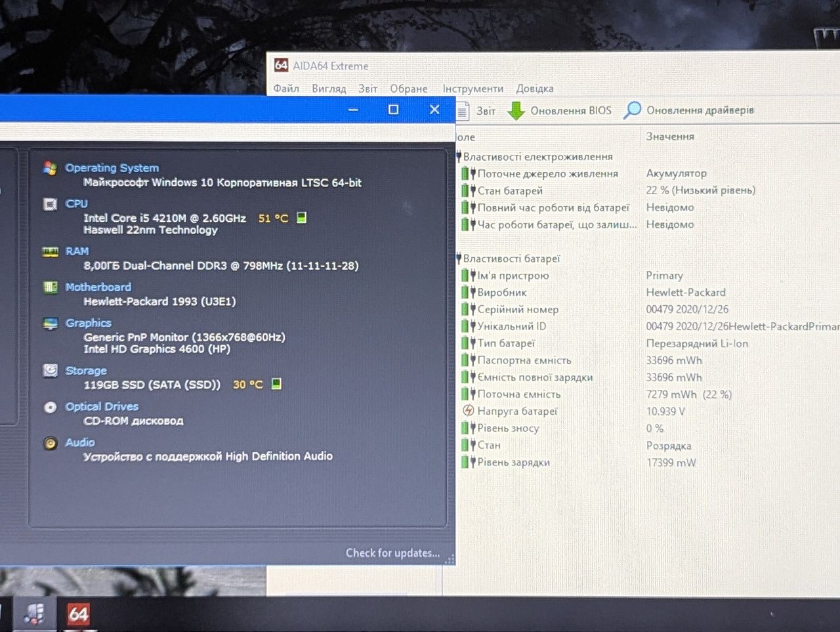This screenshot has height=632, width=840.
Task: Click the Оновлення драйверів magnifier icon
Action: 632,110
